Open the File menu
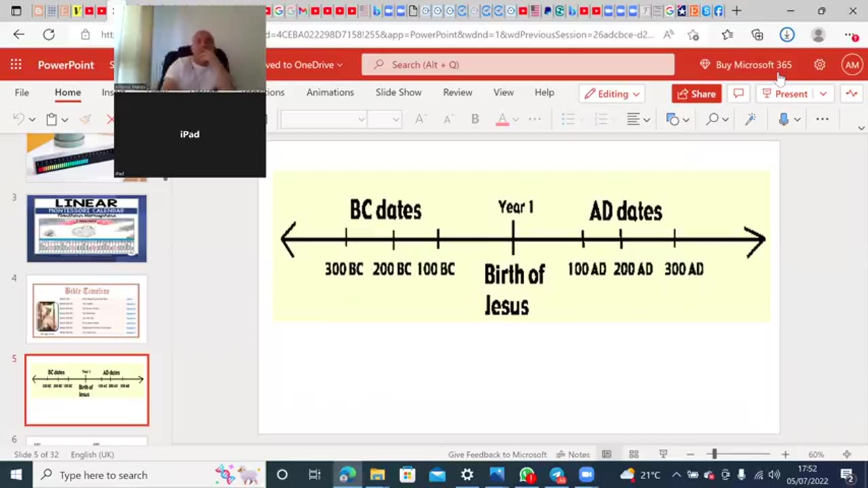 pyautogui.click(x=22, y=92)
